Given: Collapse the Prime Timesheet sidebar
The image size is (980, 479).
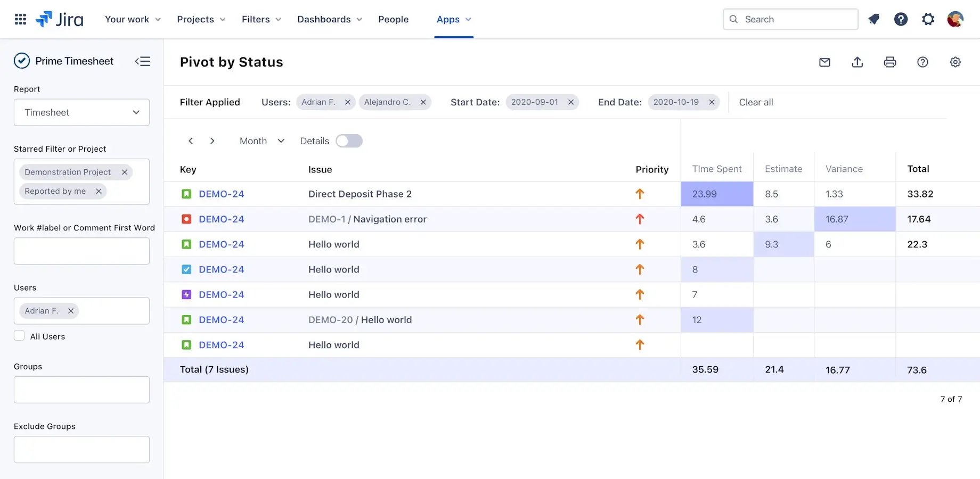Looking at the screenshot, I should (x=142, y=61).
